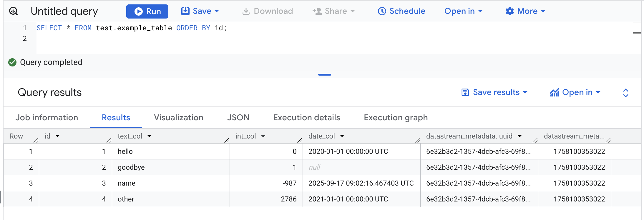
Task: Open the Execution graph tab
Action: tap(396, 118)
